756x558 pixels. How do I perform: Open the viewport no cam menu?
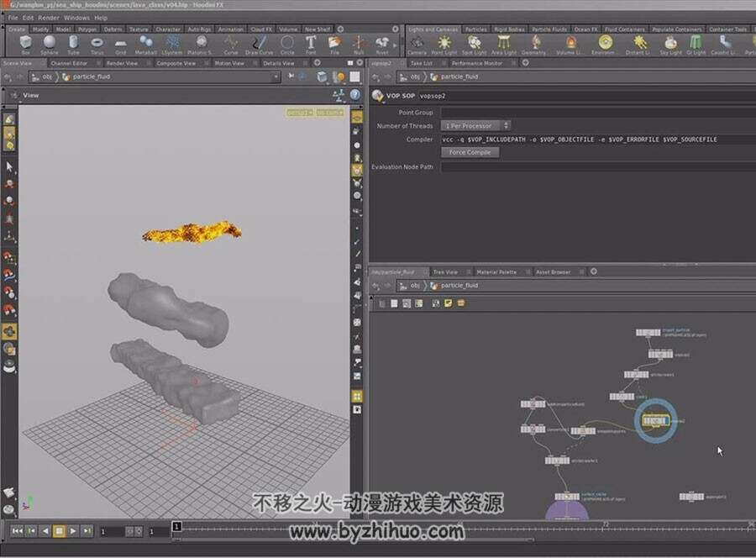(x=330, y=113)
